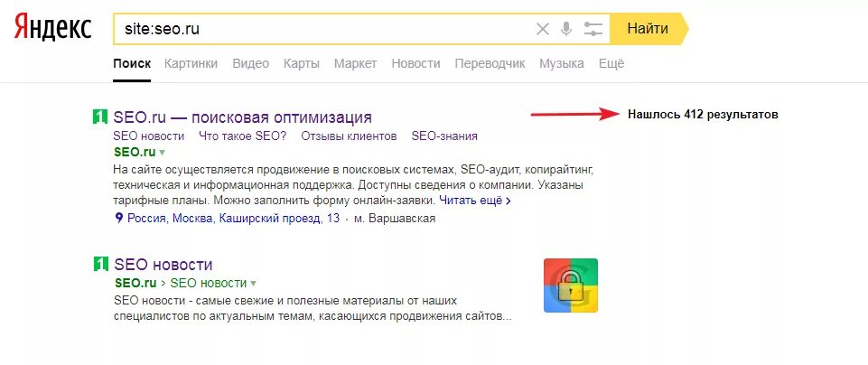Open dropdown arrow after SEO.ru > SEO новости
This screenshot has height=365, width=868.
point(253,284)
